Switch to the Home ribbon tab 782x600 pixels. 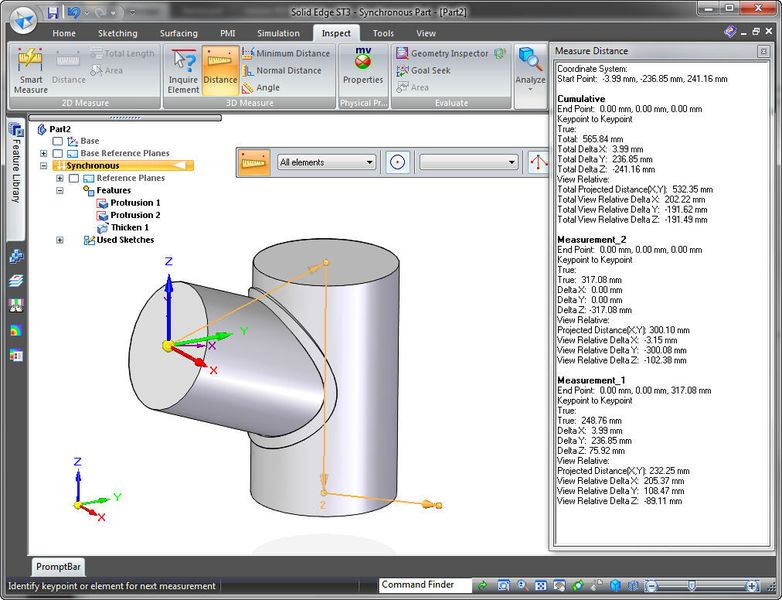coord(64,33)
